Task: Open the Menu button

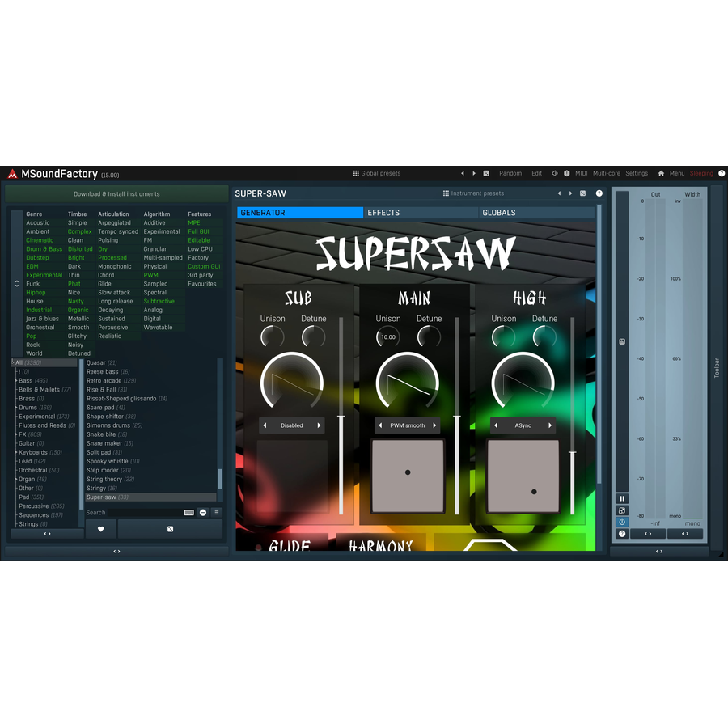Action: point(677,173)
